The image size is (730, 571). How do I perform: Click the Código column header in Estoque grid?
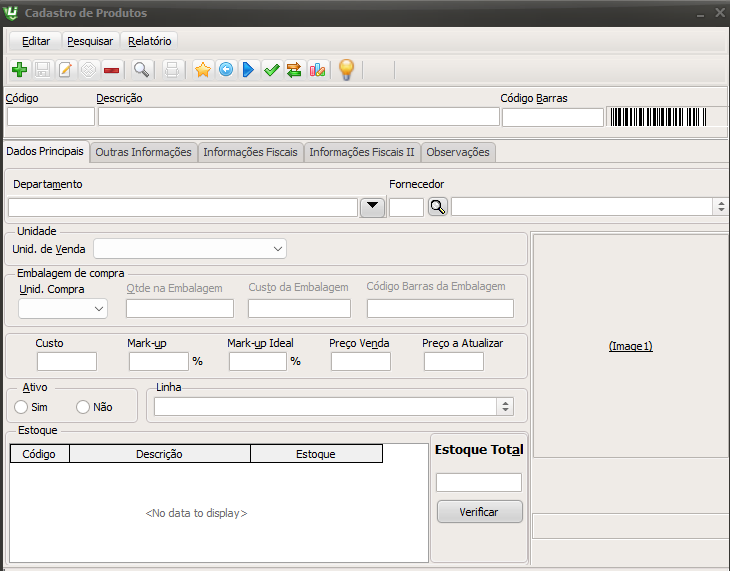(40, 454)
